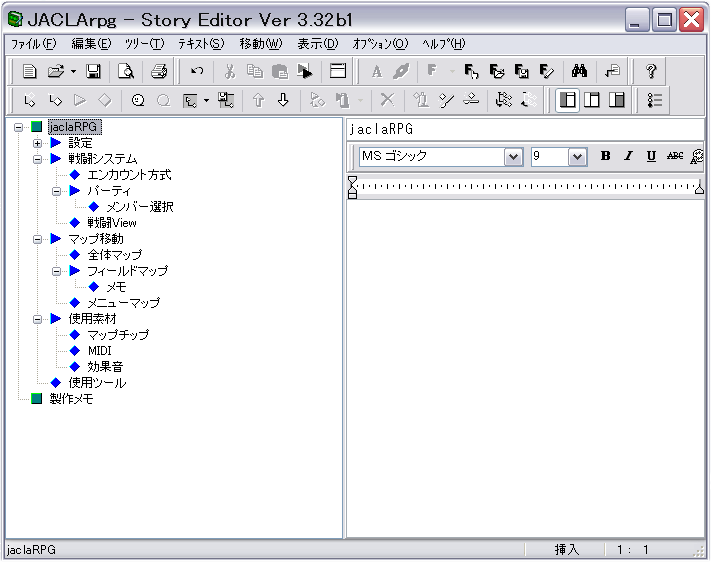
Task: Collapse the 戦闘システム tree node
Action: (x=37, y=159)
